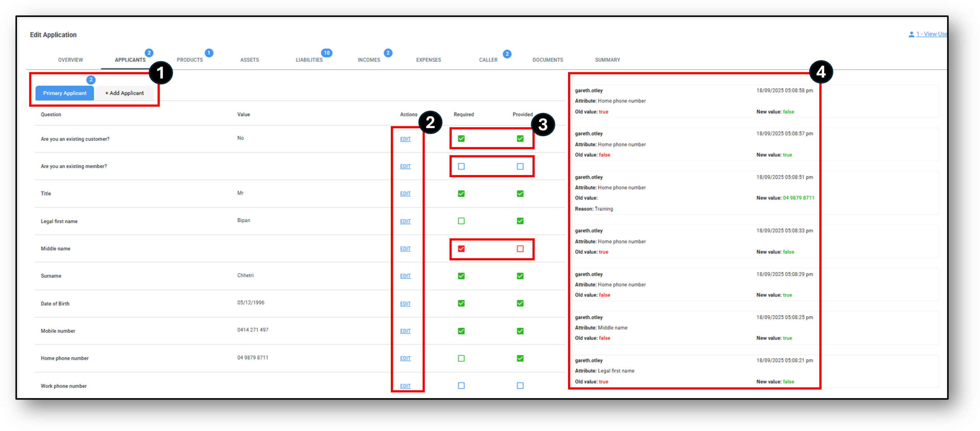
Task: Select the Expenses tab
Action: [428, 60]
